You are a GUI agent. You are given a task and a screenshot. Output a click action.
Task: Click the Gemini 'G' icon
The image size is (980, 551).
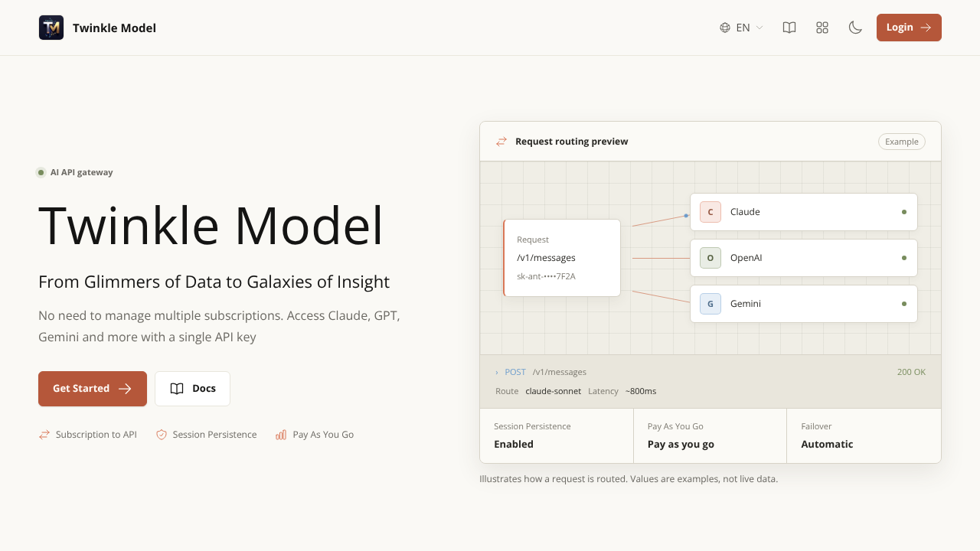click(x=710, y=304)
